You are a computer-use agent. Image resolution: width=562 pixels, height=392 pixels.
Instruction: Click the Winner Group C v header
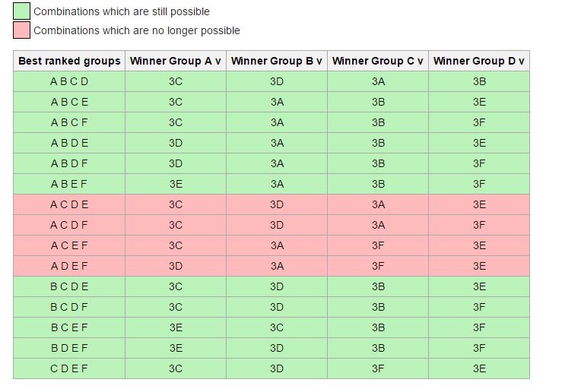378,61
